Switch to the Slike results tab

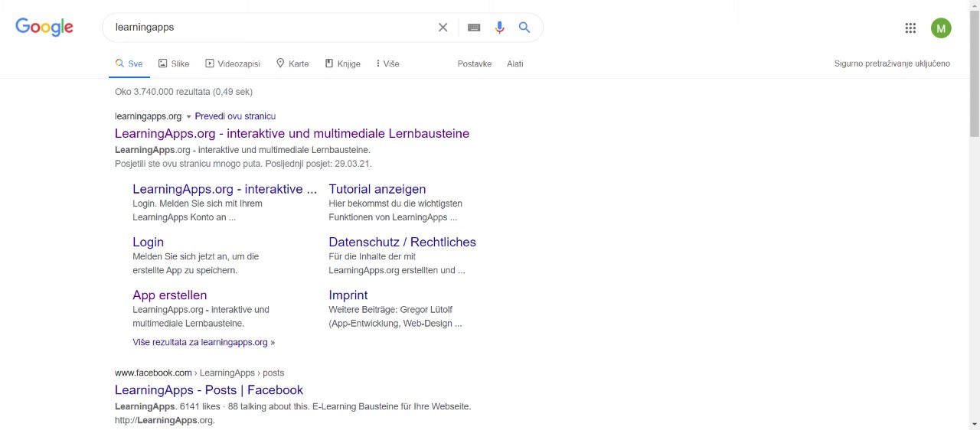click(x=174, y=64)
